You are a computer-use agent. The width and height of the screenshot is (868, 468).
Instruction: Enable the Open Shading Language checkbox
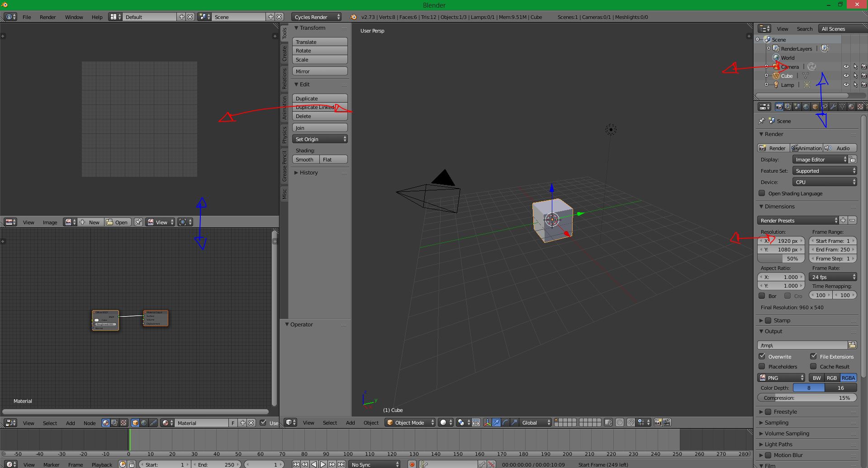coord(762,193)
